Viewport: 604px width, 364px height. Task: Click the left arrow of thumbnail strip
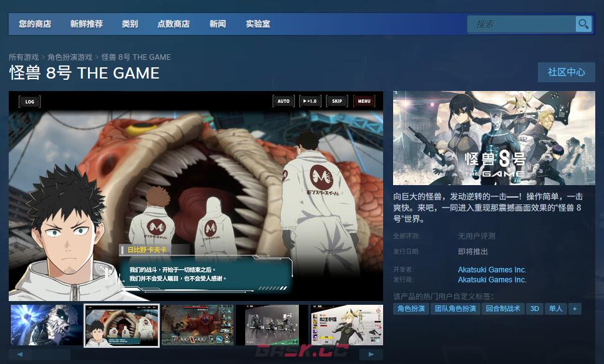[x=20, y=355]
